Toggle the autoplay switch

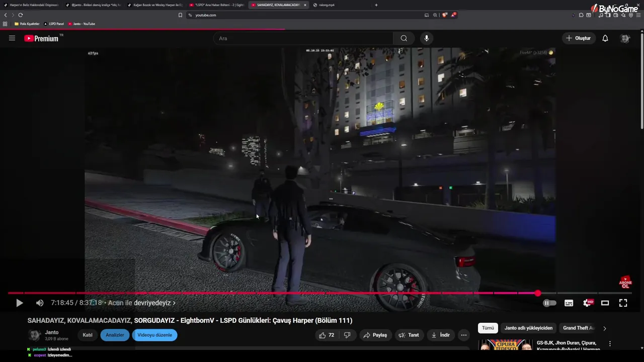click(x=549, y=303)
